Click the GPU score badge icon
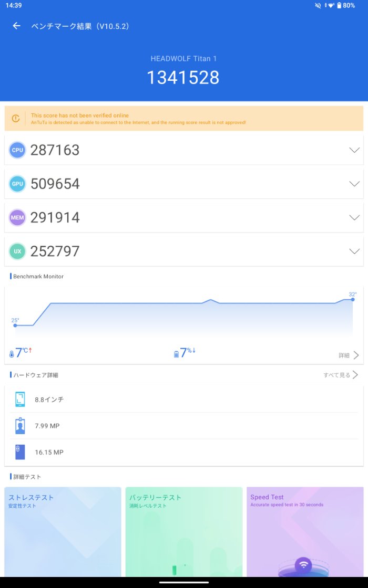 point(17,184)
